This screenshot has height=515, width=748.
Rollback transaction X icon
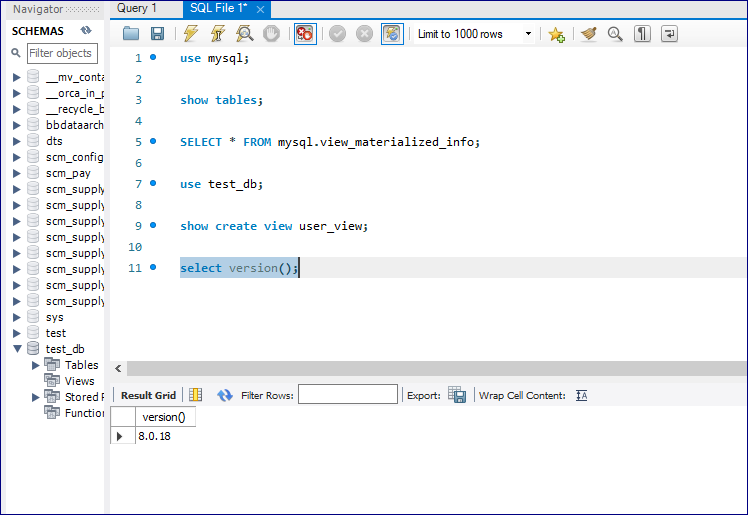(364, 34)
